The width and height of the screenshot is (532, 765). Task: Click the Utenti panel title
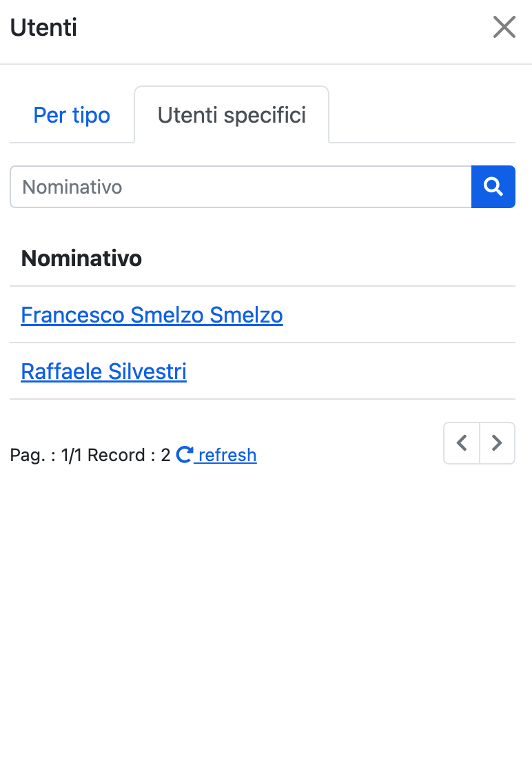43,28
